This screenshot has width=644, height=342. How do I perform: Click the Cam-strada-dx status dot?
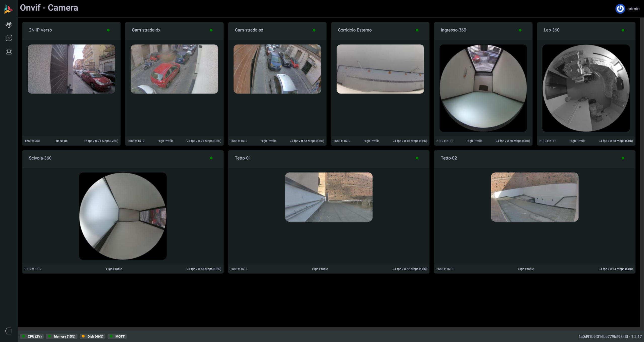(x=211, y=30)
